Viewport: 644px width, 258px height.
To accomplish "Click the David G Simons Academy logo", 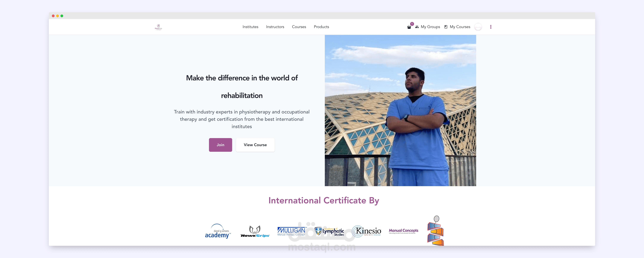I will pyautogui.click(x=218, y=231).
